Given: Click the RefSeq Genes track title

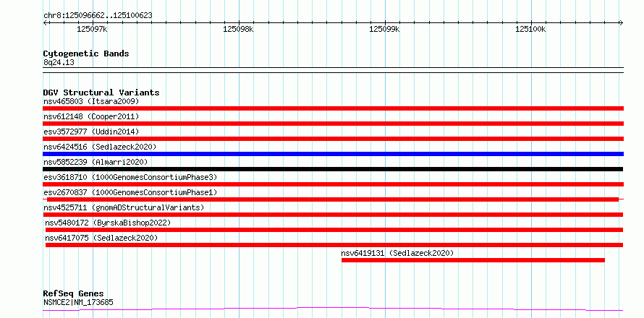Looking at the screenshot, I should coord(73,294).
